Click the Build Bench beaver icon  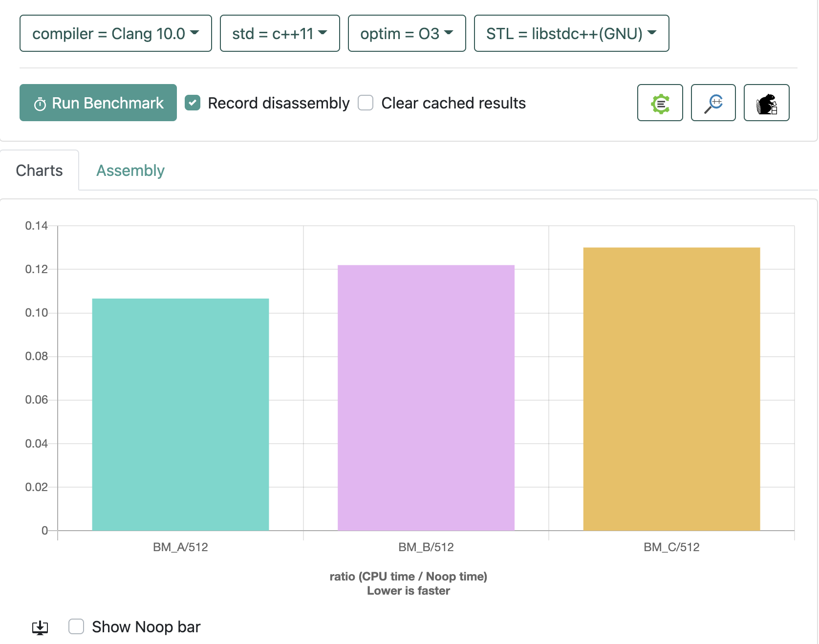[x=766, y=103]
